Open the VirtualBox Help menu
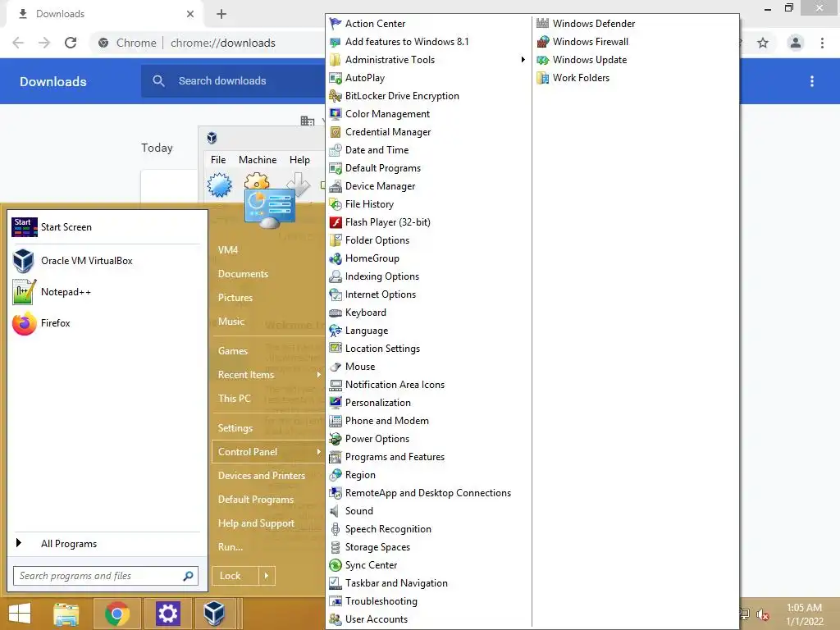This screenshot has height=630, width=840. [x=299, y=160]
